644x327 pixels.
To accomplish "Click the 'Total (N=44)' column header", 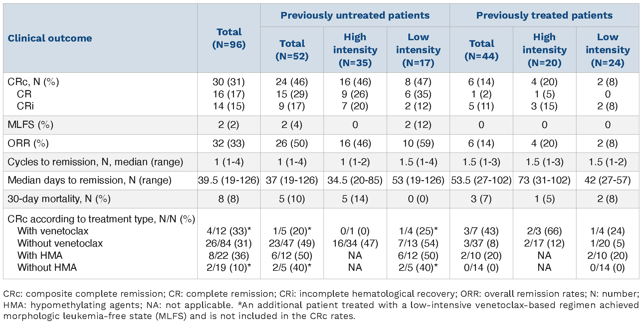I will click(x=481, y=50).
